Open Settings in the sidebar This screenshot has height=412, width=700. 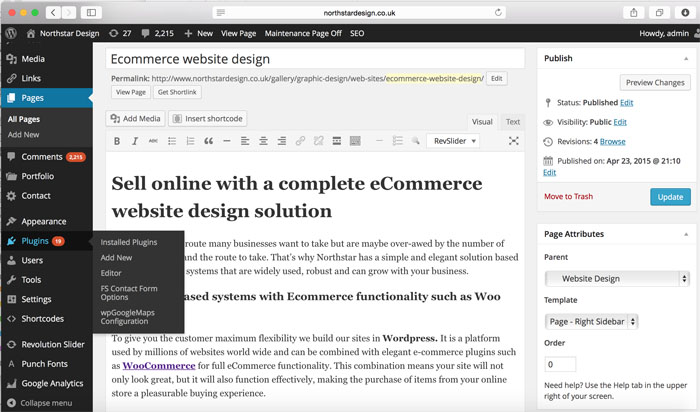pos(46,299)
